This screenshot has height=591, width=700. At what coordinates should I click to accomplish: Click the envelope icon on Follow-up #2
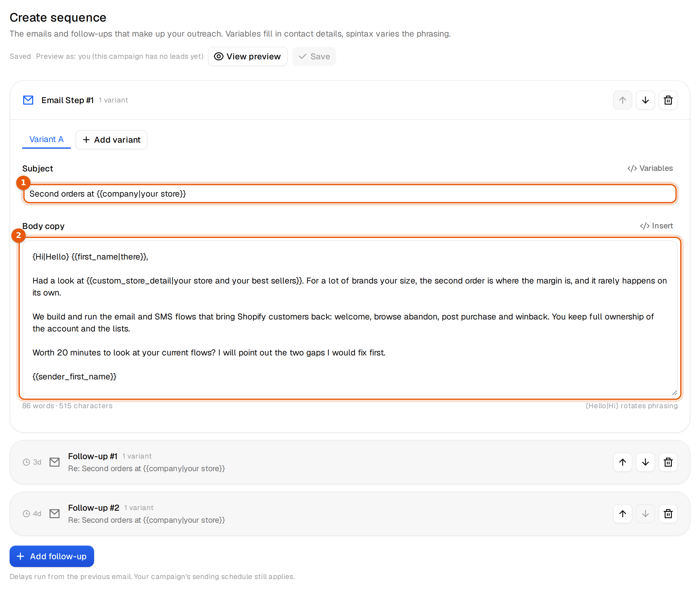(x=55, y=514)
